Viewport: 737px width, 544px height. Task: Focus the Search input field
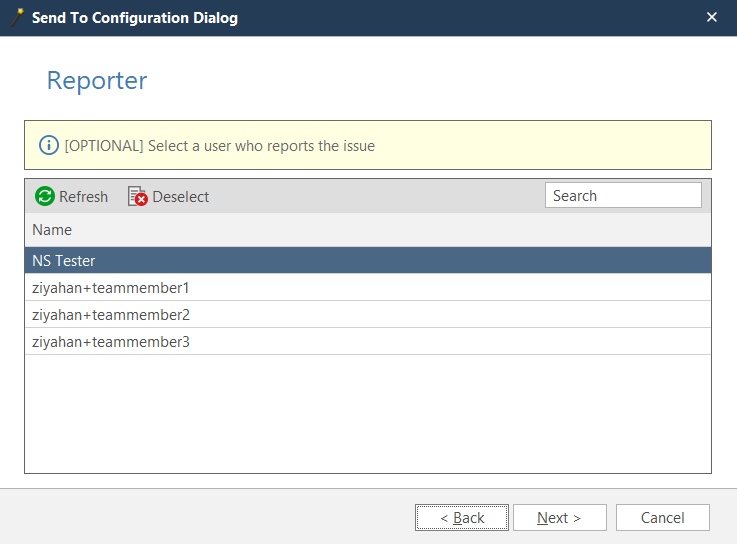623,196
